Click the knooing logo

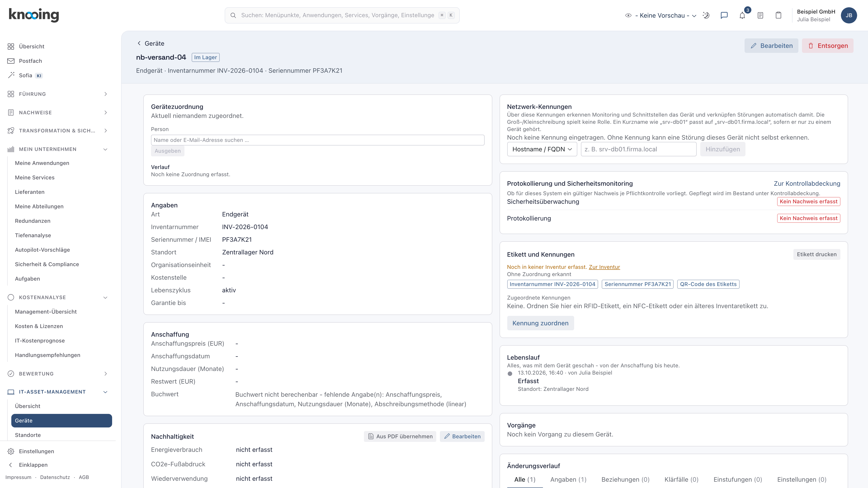(34, 15)
